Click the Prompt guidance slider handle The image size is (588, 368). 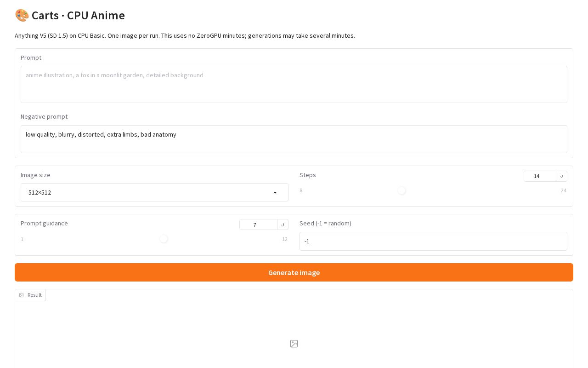[x=164, y=239]
